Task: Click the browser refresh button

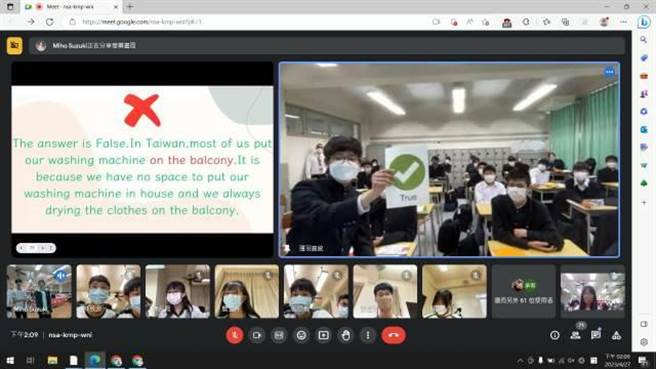Action: tap(50, 22)
